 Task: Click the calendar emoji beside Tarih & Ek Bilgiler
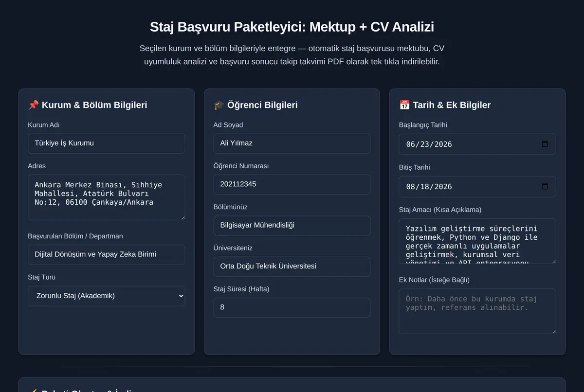[x=404, y=105]
